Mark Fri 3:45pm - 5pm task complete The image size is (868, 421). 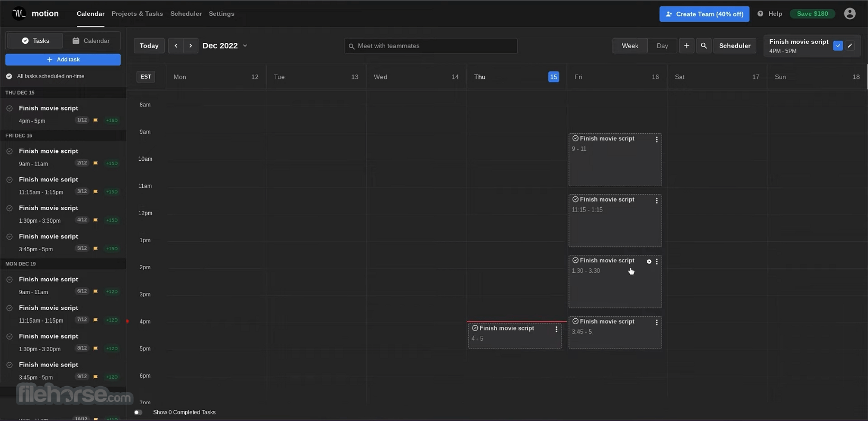pyautogui.click(x=10, y=237)
